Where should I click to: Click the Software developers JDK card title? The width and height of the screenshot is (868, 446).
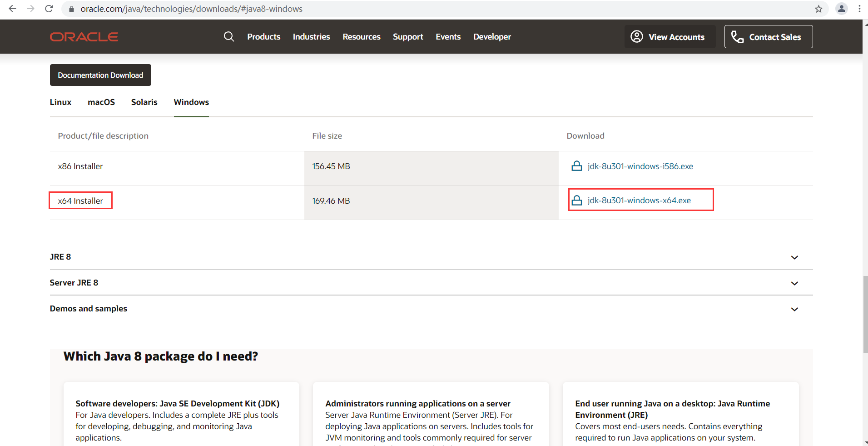[178, 404]
